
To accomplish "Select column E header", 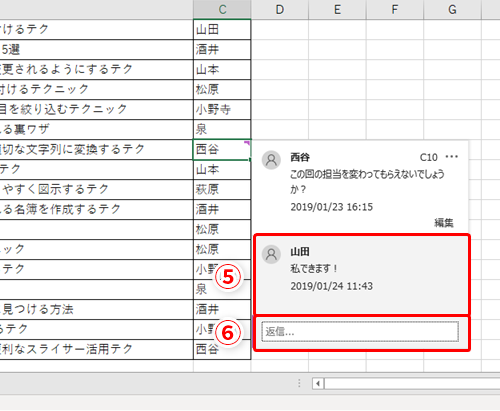I will 337,9.
